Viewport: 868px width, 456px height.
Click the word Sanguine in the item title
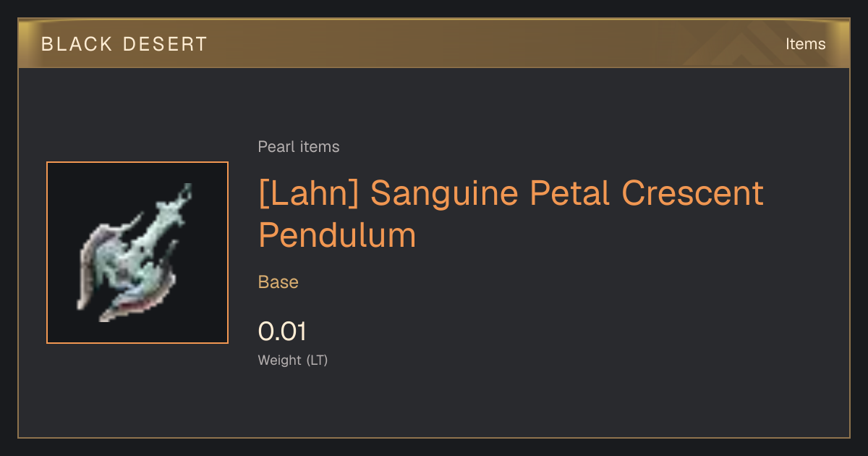[446, 193]
